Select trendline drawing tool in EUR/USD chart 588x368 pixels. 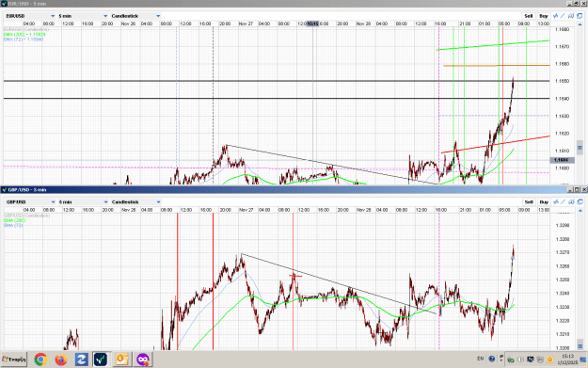pos(563,16)
